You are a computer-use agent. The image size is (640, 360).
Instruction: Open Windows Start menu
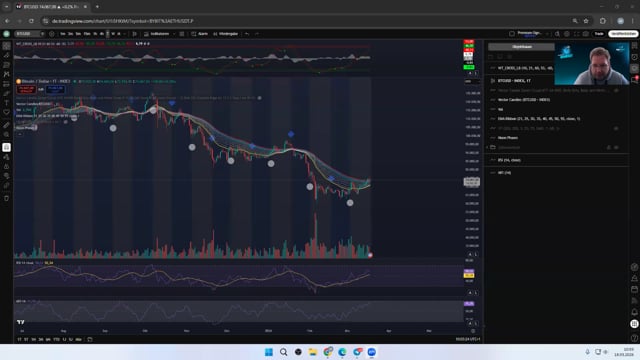269,352
